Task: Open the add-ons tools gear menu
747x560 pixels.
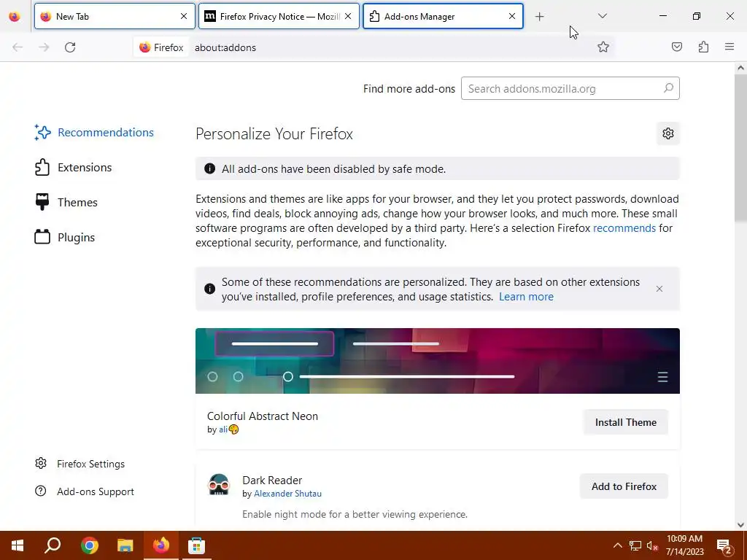Action: pos(668,133)
